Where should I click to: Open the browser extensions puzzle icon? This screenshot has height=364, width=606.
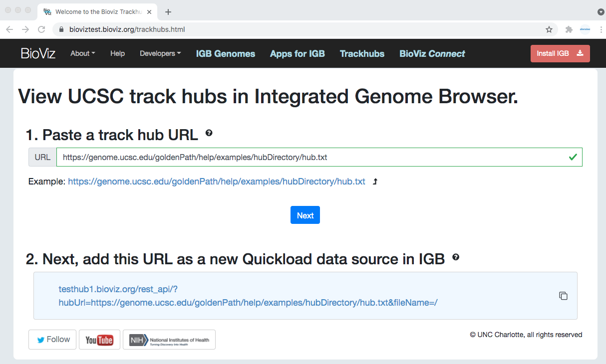pos(569,29)
